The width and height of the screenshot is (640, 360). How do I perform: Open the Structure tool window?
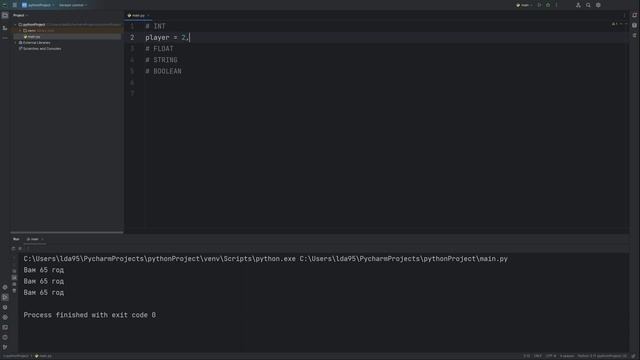5,28
